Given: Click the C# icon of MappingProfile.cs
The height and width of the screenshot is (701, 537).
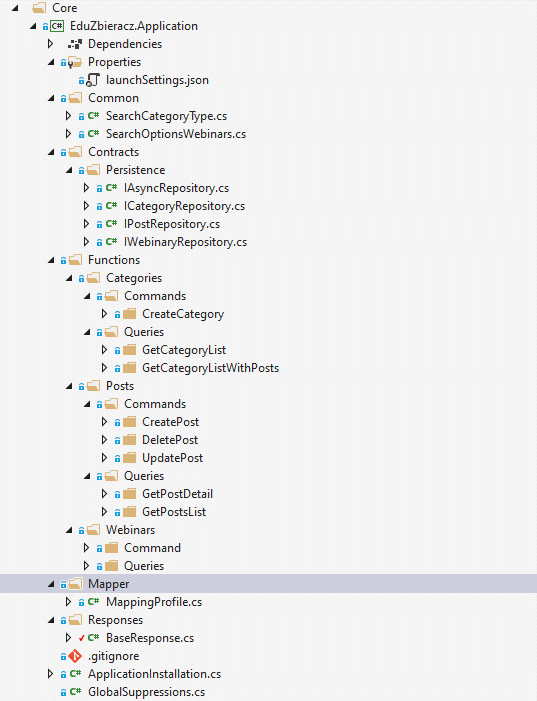Looking at the screenshot, I should pos(93,602).
